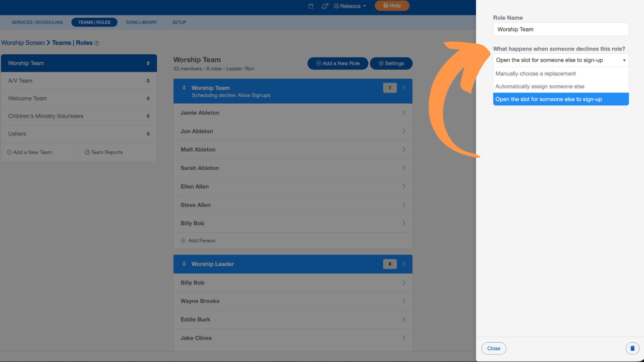Switch to Services | Scheduling
Screen dimensions: 644x362
[36, 22]
